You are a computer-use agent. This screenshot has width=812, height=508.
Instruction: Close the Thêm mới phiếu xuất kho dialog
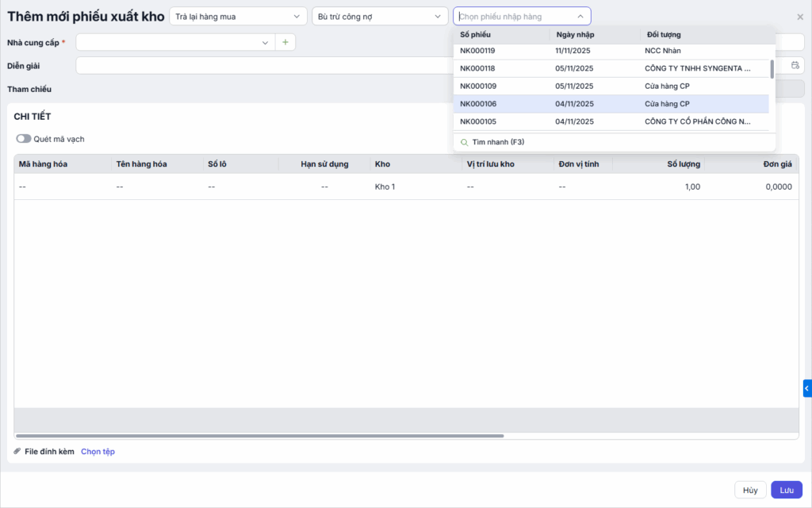coord(800,17)
